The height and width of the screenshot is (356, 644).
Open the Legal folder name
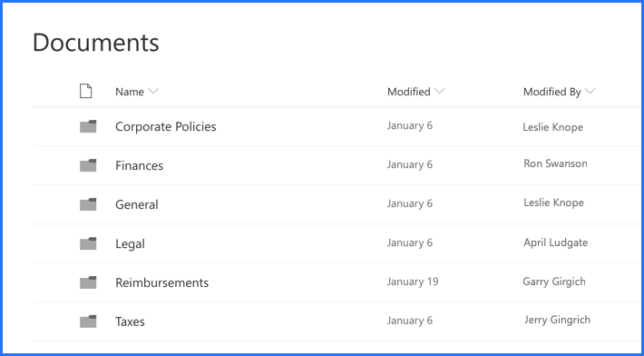pos(130,243)
